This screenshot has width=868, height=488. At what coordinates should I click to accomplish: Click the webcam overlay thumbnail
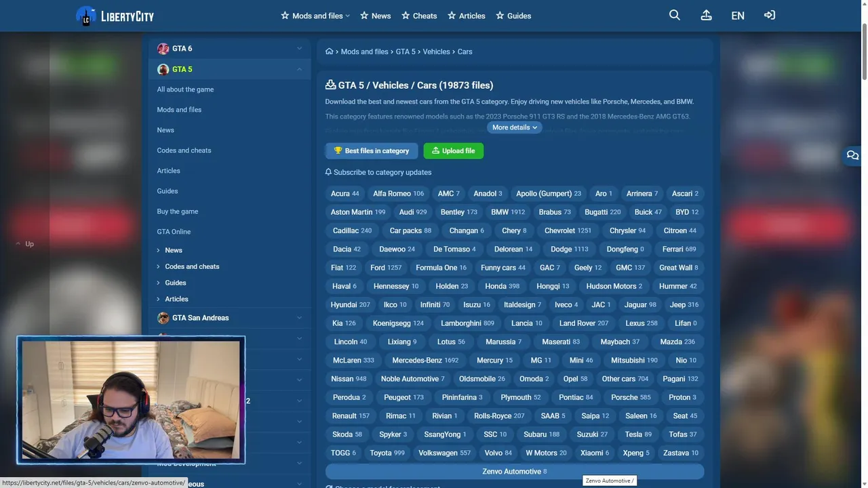(x=131, y=400)
